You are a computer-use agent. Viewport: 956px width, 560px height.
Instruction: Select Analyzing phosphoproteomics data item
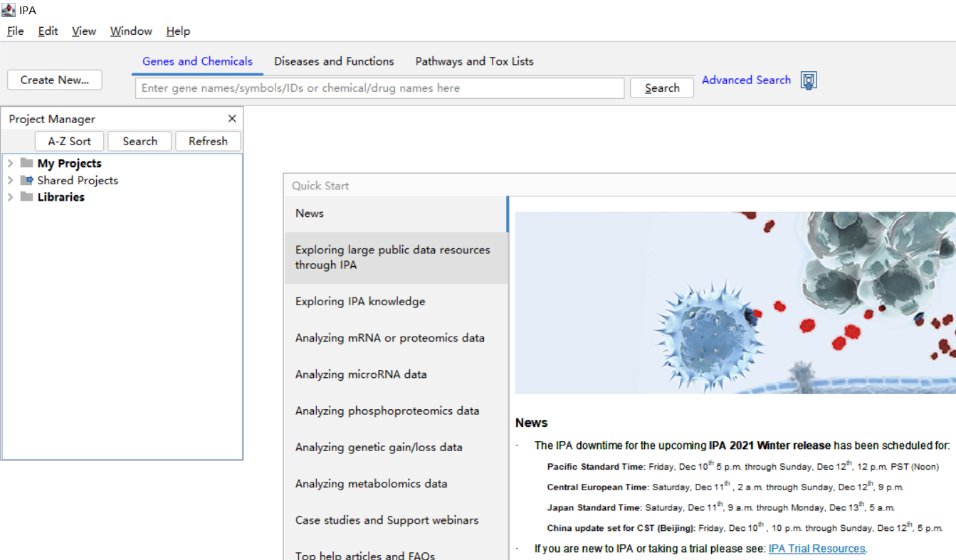coord(396,411)
